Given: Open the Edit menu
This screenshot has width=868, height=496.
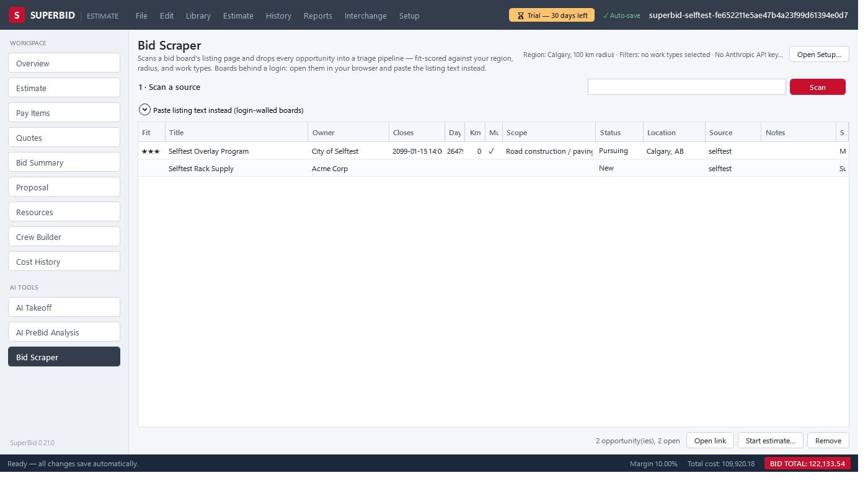Looking at the screenshot, I should 167,15.
